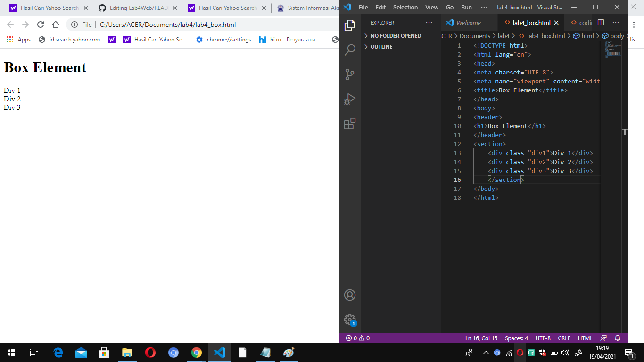Open the Source Control panel
644x362 pixels.
pyautogui.click(x=349, y=74)
